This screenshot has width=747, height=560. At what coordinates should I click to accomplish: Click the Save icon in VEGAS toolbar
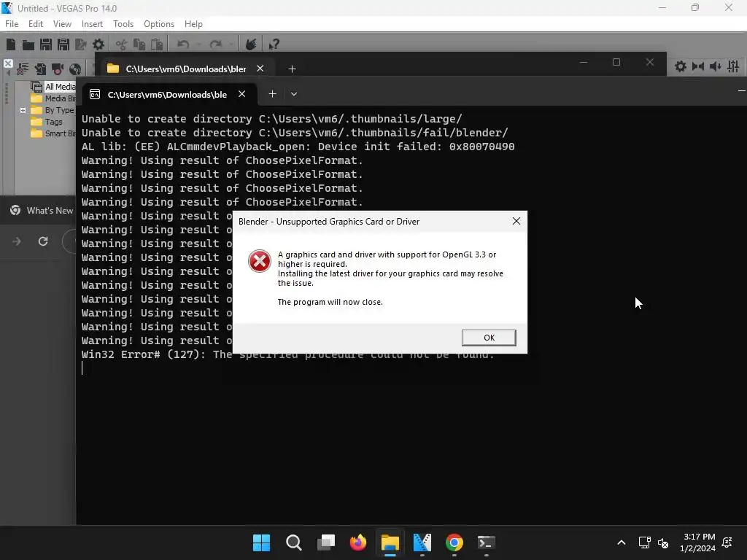pyautogui.click(x=46, y=44)
